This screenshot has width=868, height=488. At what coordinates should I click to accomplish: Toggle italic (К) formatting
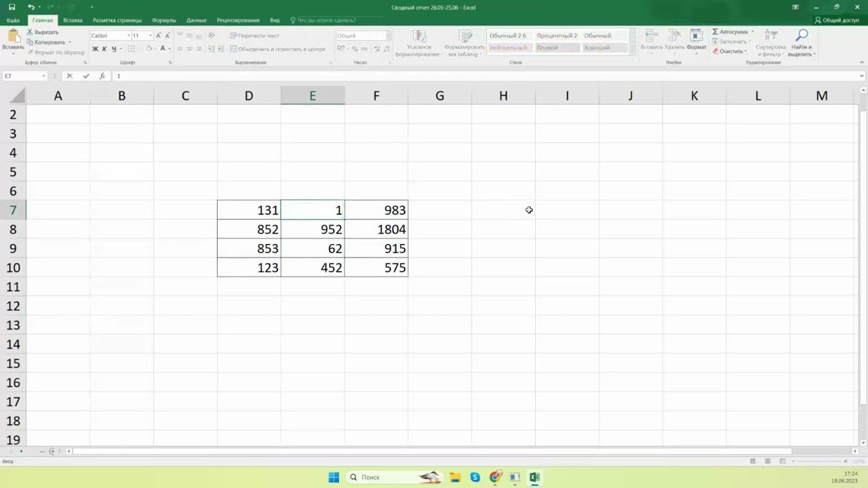point(104,49)
